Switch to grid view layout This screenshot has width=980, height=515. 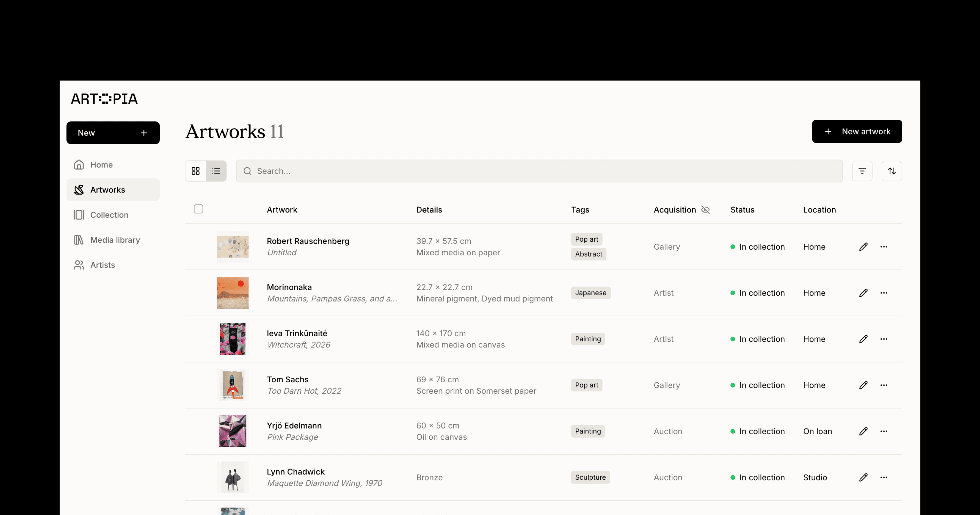(x=196, y=171)
